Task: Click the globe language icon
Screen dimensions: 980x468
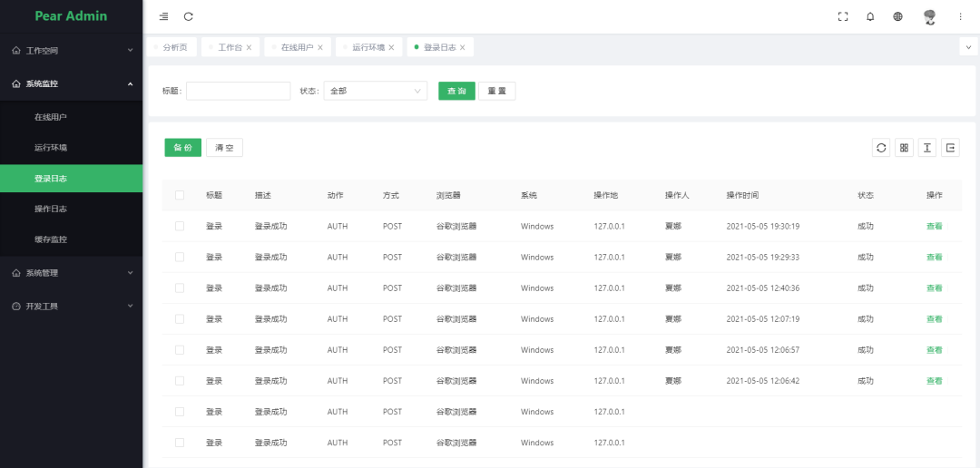Action: [x=897, y=16]
